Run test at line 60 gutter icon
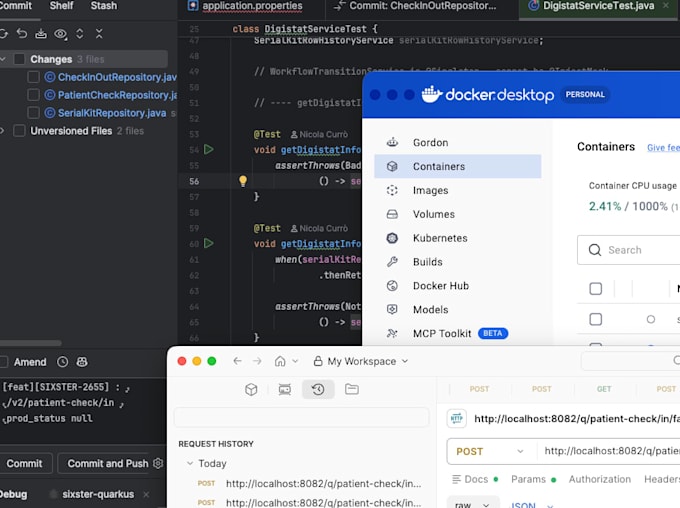The width and height of the screenshot is (680, 508). (x=209, y=243)
